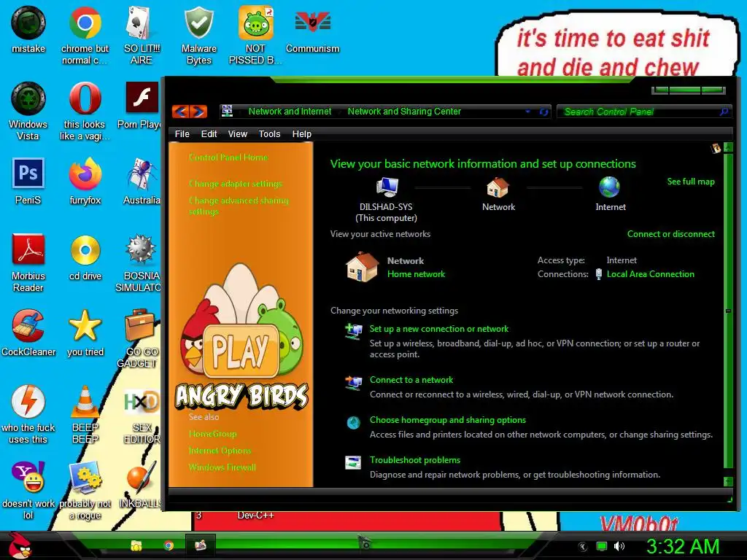This screenshot has width=747, height=560.
Task: Open the 'probably not a rogue' gears icon
Action: tap(85, 489)
